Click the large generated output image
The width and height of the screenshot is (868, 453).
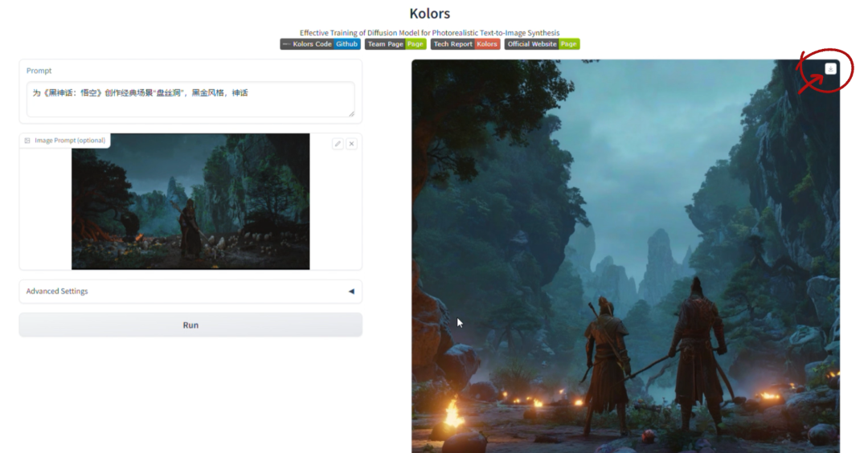coord(625,241)
